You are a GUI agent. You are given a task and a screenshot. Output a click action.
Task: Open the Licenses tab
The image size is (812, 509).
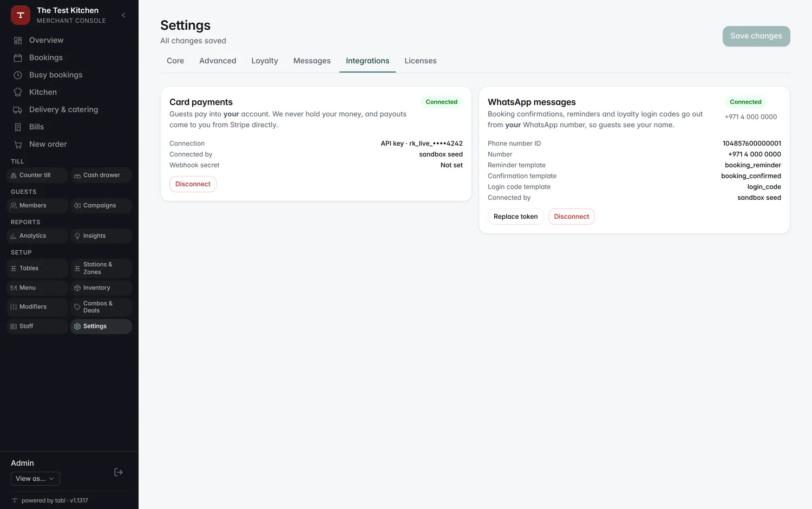pyautogui.click(x=421, y=61)
